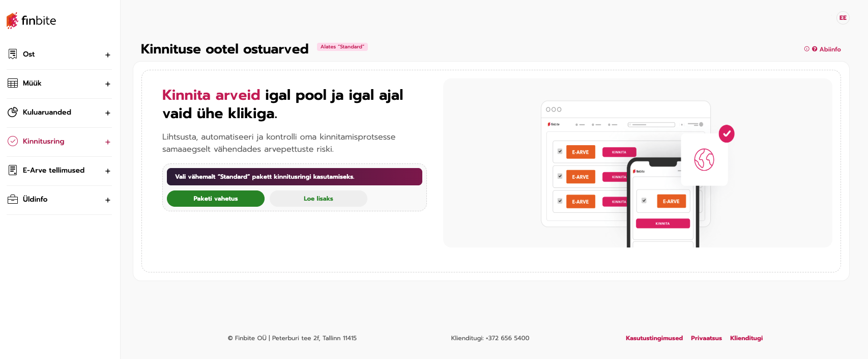Image resolution: width=868 pixels, height=359 pixels.
Task: Click the question mark icon beside Abiinfo
Action: point(815,49)
